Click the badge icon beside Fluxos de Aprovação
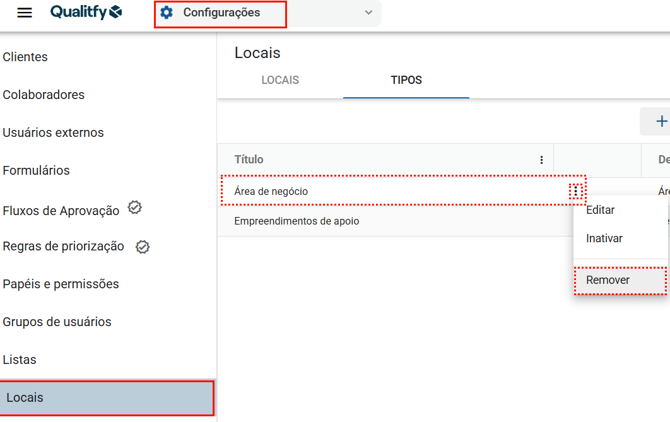670x422 pixels. click(135, 208)
